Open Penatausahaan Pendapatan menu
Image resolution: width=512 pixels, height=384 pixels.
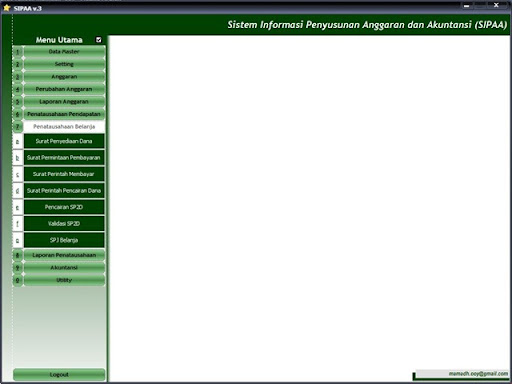point(64,114)
